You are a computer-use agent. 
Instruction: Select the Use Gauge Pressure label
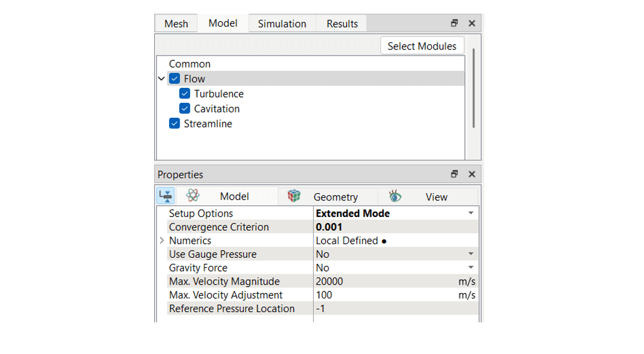pyautogui.click(x=213, y=254)
